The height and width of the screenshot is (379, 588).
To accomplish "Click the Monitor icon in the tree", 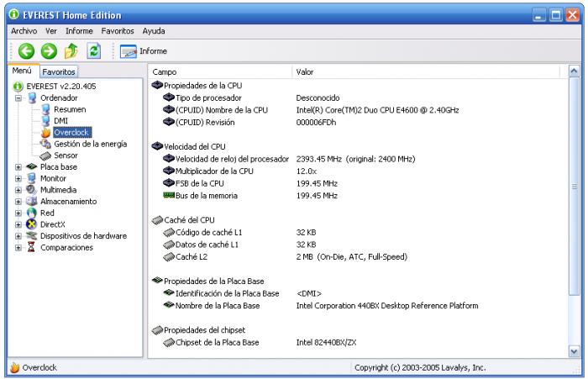I will click(x=32, y=178).
